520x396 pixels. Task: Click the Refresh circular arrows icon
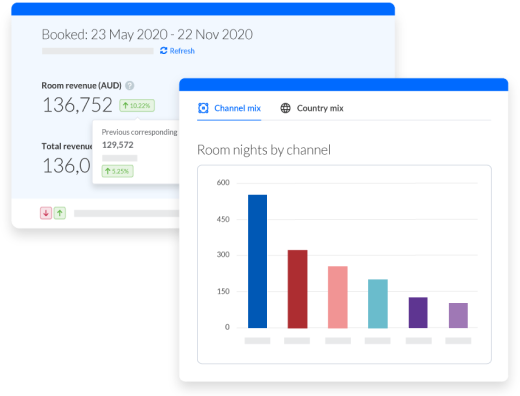coord(163,51)
